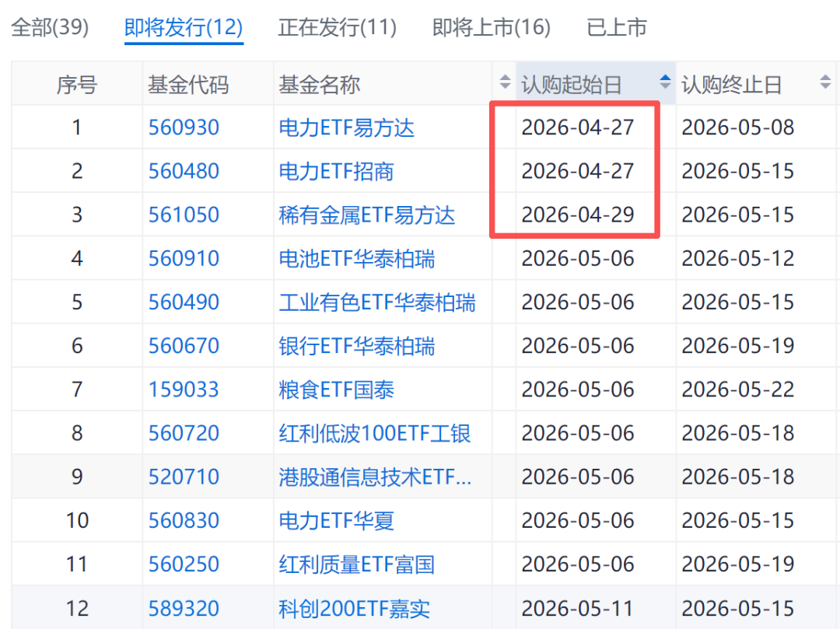Screen dimensions: 840x629
Task: Open fund code 560490 link
Action: click(x=184, y=302)
